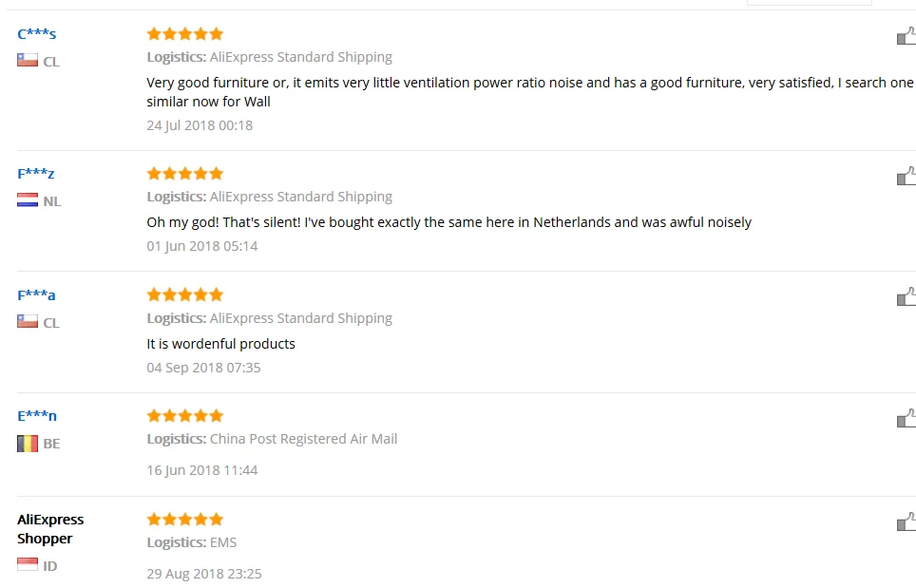Like the review by E***n
Viewport: 916px width, 588px height.
[x=906, y=419]
